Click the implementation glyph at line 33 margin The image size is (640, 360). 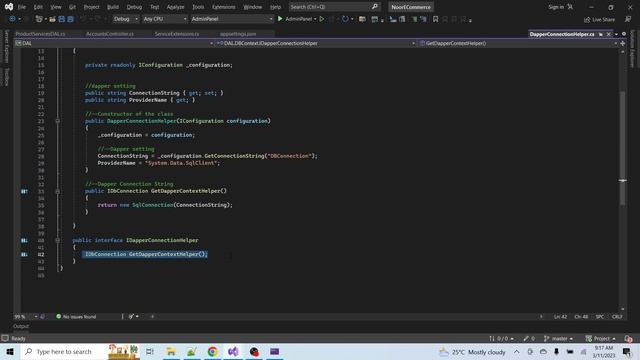[x=24, y=191]
